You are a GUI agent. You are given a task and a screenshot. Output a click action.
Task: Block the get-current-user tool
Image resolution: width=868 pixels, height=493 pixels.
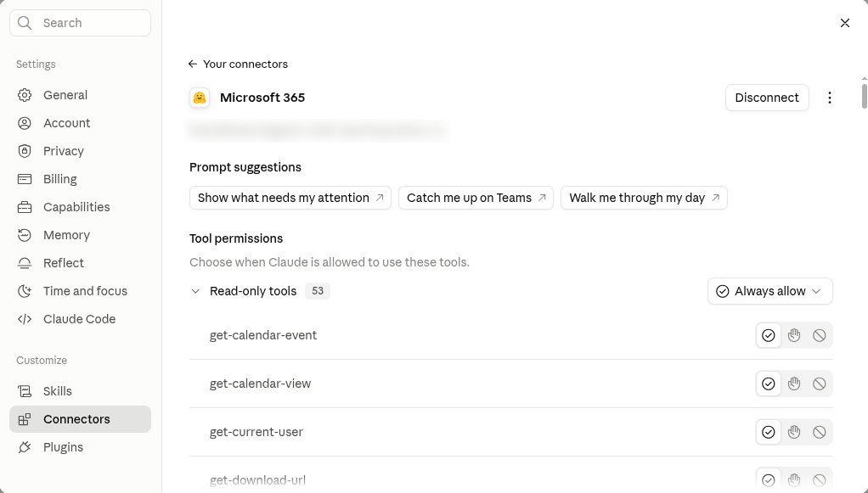coord(820,432)
